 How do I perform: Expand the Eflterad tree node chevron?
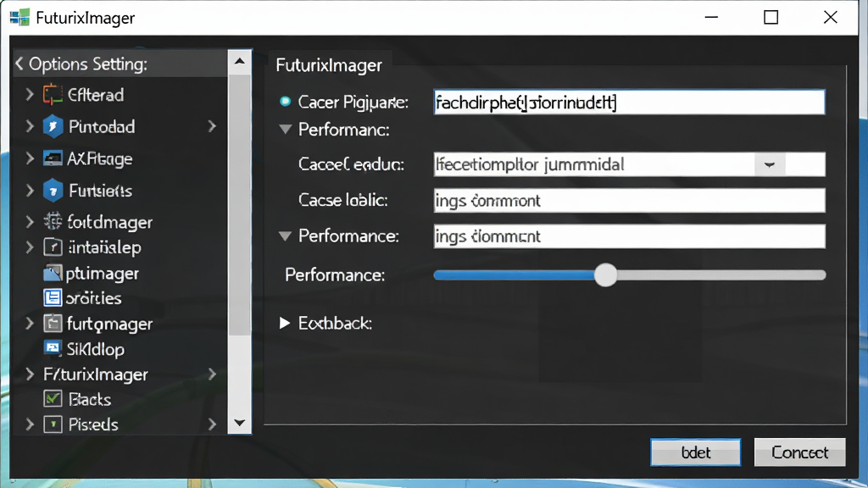(30, 95)
